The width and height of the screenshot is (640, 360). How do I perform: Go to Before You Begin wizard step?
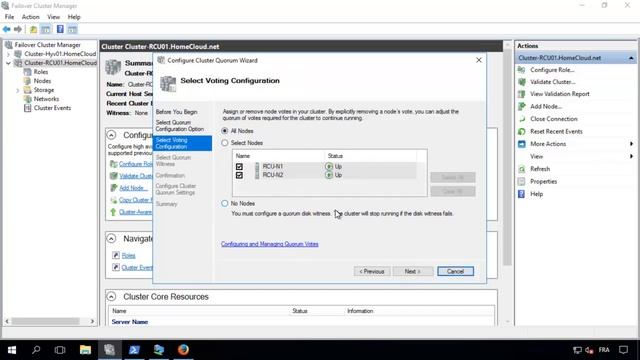[177, 112]
